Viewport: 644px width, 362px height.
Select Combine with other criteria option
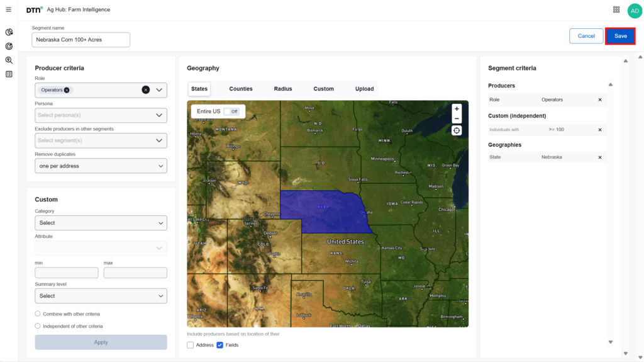[38, 314]
